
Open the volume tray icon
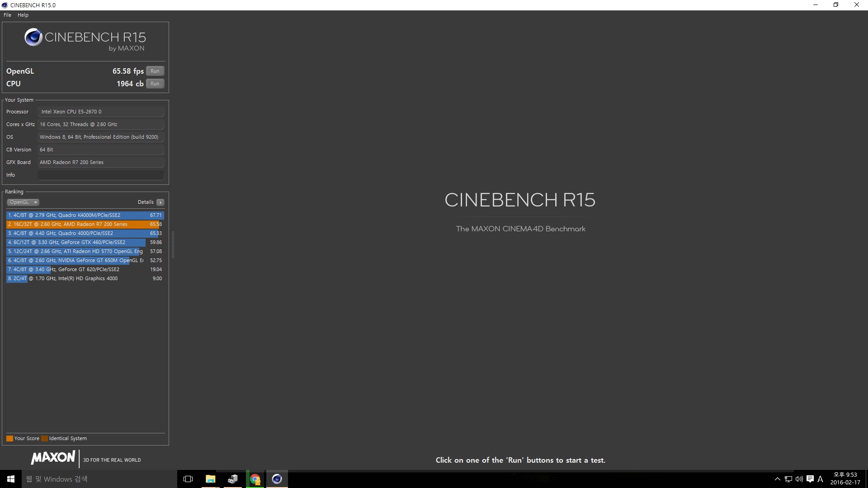pyautogui.click(x=799, y=479)
